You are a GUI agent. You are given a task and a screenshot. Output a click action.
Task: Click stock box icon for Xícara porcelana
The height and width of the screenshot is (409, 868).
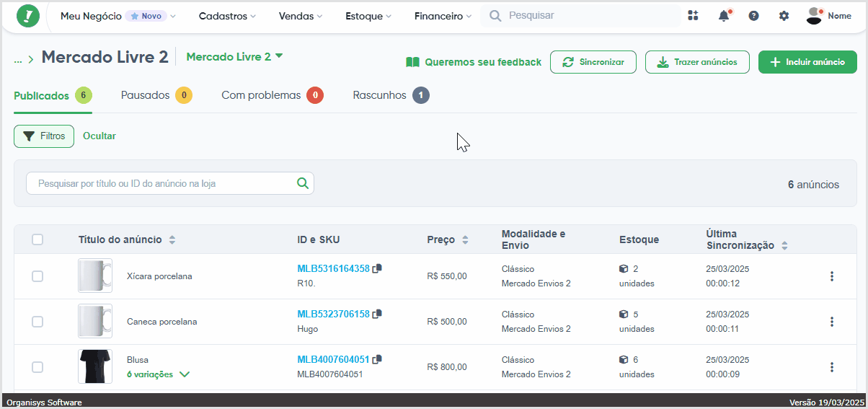[x=624, y=269]
